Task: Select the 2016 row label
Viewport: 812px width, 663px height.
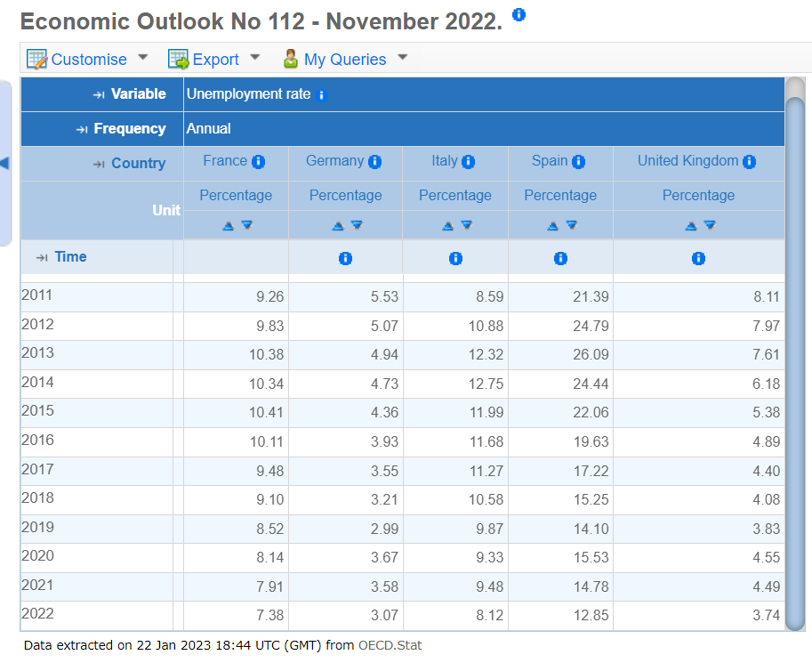Action: [37, 441]
